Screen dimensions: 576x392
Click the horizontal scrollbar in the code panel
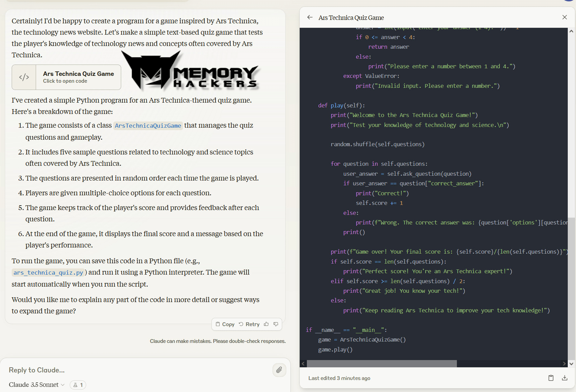coord(382,364)
